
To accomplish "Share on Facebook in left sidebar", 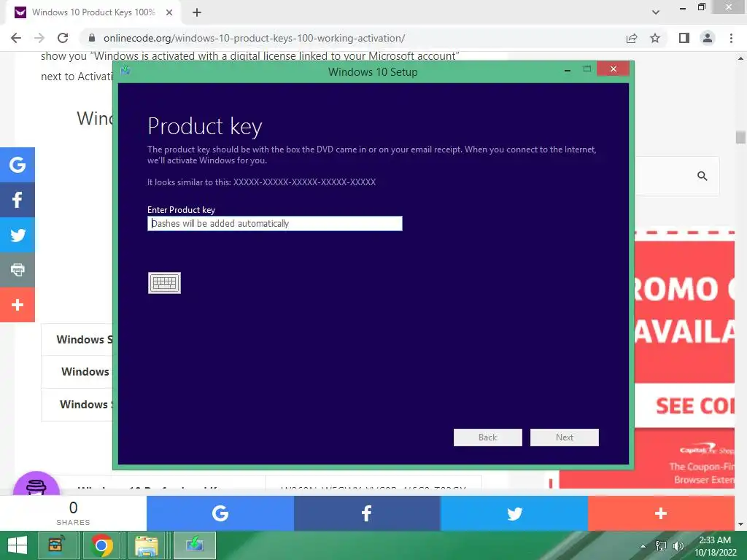I will coord(18,200).
